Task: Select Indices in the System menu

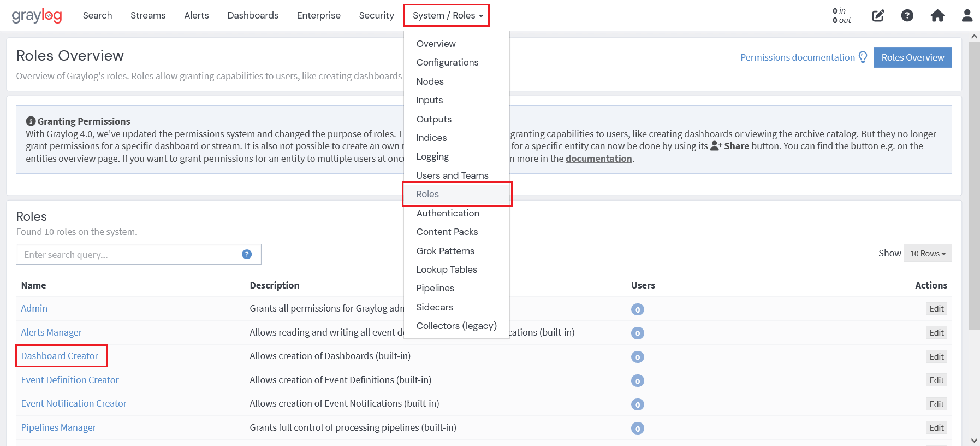Action: [456, 138]
